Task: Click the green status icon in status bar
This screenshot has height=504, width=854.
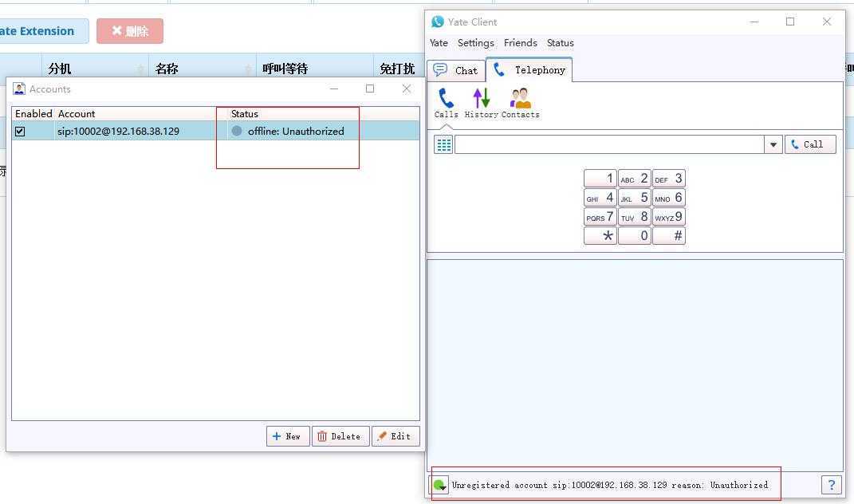Action: 439,484
